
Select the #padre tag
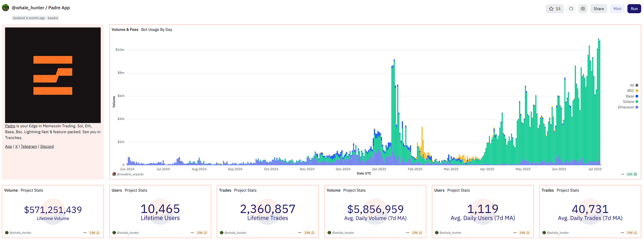(x=53, y=18)
